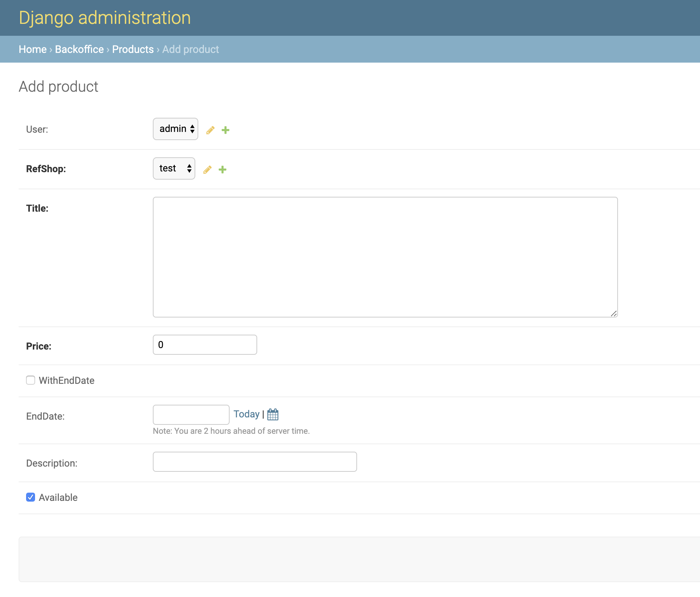
Task: Go to Home in the breadcrumb
Action: click(33, 49)
